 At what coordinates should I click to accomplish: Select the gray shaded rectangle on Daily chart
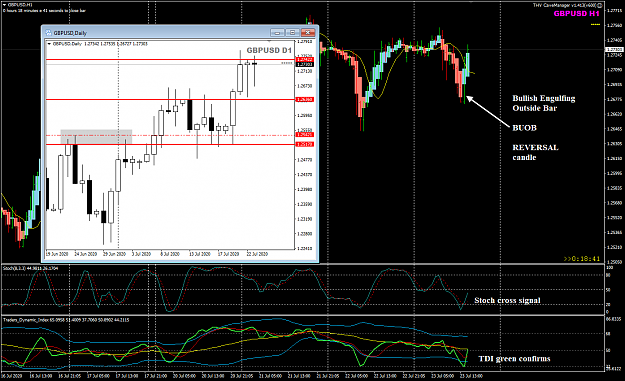pos(96,136)
